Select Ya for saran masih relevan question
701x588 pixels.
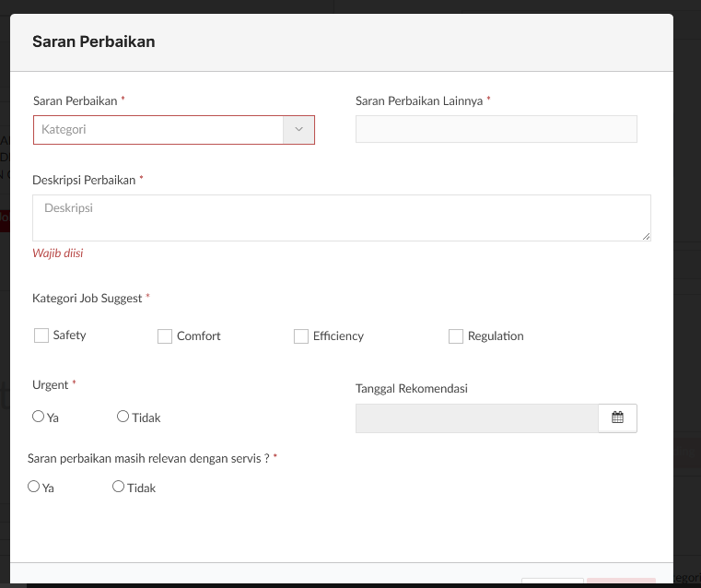tap(34, 487)
